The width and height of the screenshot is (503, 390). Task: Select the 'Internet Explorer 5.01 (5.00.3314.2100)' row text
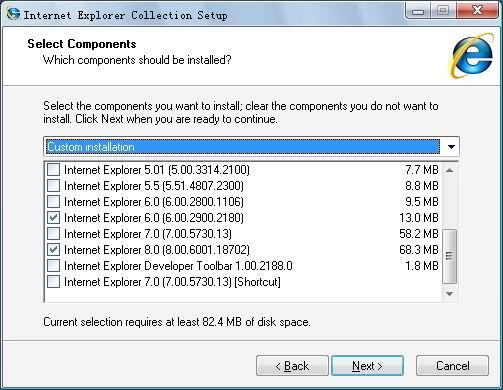(x=157, y=170)
